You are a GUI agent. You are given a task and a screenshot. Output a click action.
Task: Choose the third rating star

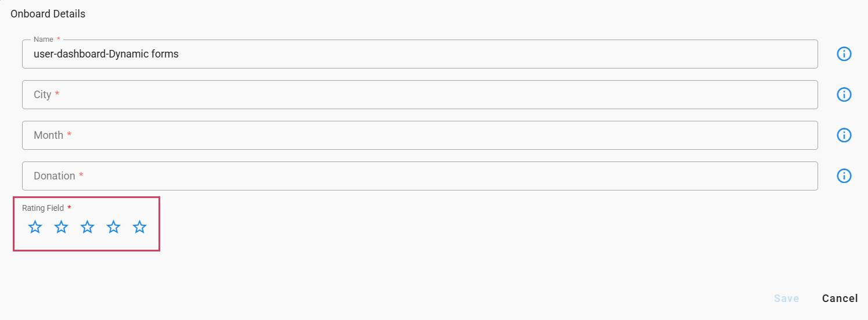88,227
